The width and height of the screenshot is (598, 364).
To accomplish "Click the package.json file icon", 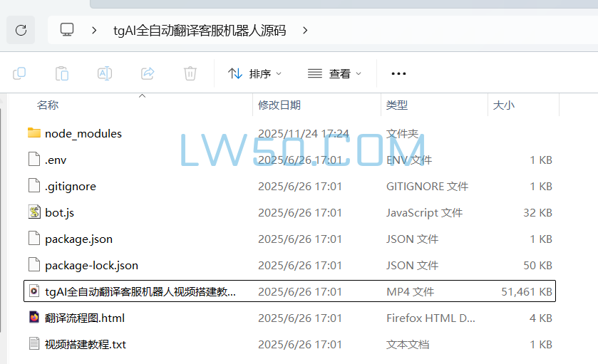I will coord(34,238).
